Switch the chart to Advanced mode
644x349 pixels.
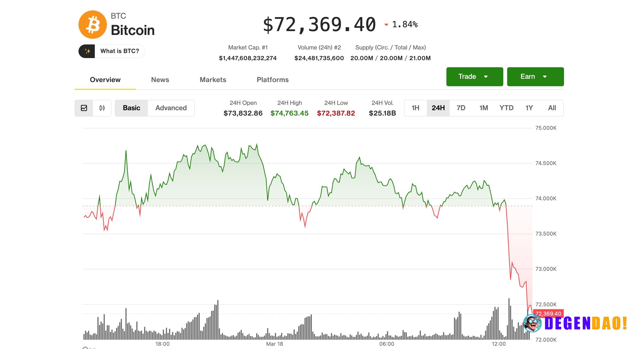click(x=171, y=108)
